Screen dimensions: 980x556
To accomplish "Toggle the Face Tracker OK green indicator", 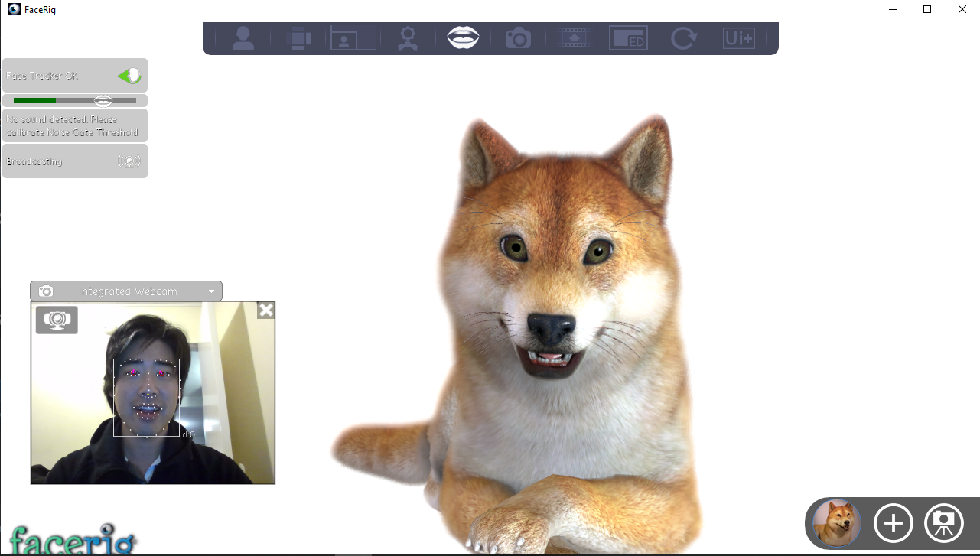I will click(130, 75).
